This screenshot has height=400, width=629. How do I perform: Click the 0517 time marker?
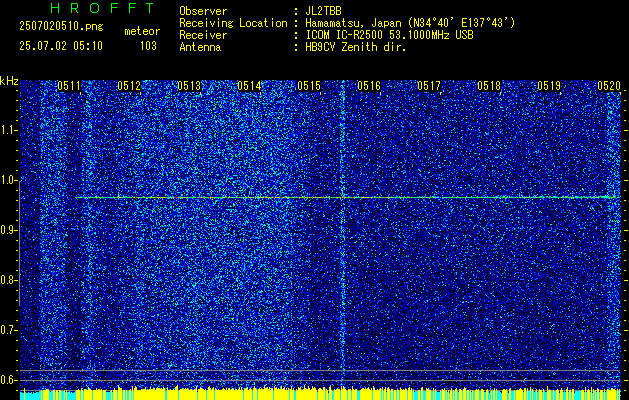(428, 85)
